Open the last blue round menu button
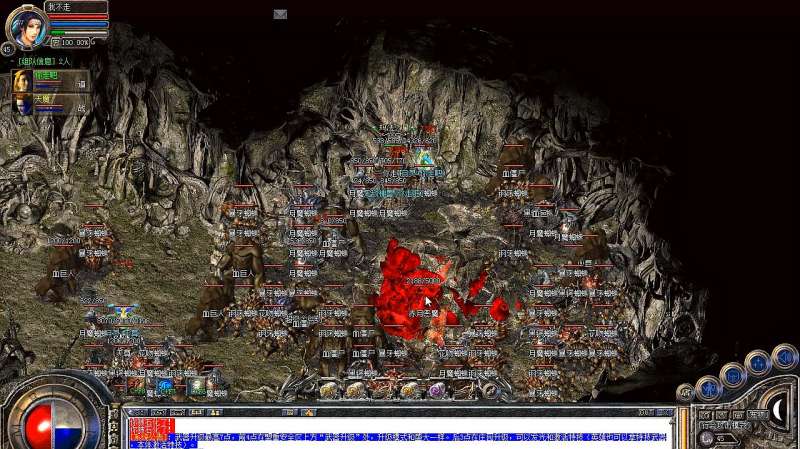 pyautogui.click(x=784, y=357)
